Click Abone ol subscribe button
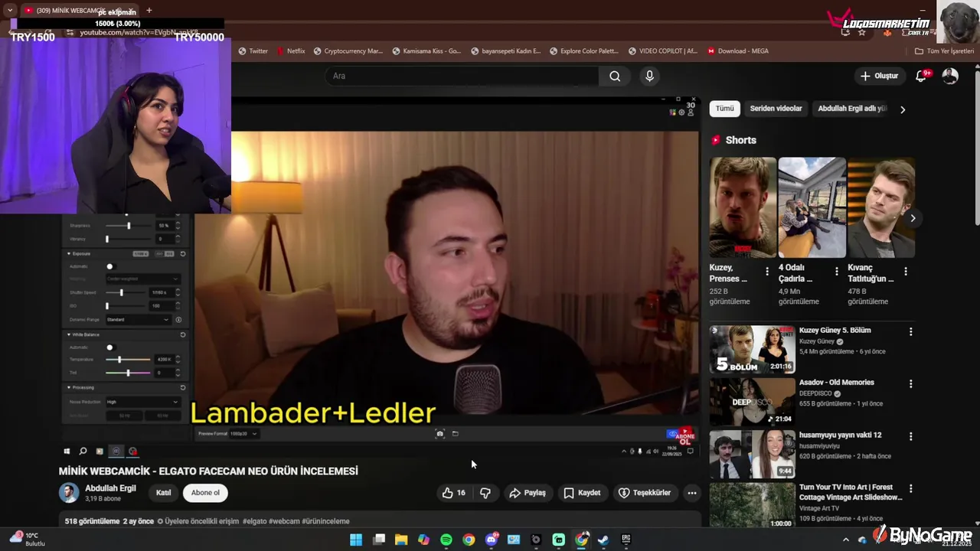Image resolution: width=980 pixels, height=551 pixels. 205,493
